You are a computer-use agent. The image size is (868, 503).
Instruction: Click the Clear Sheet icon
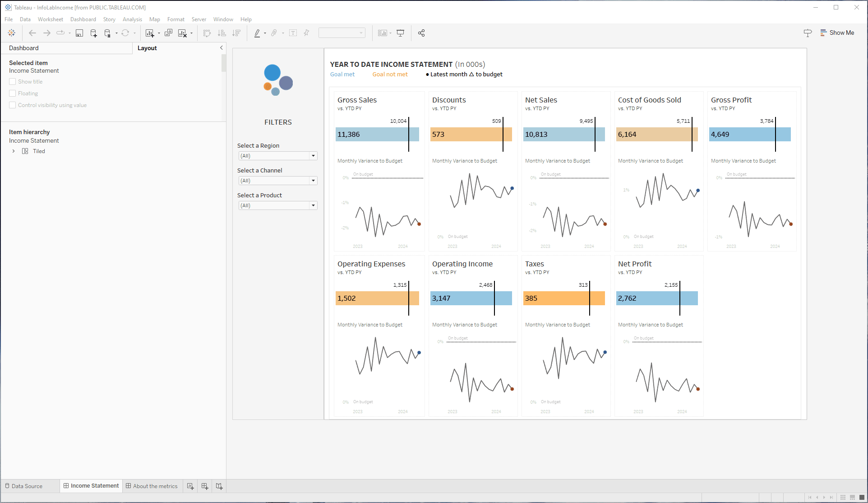coord(182,33)
